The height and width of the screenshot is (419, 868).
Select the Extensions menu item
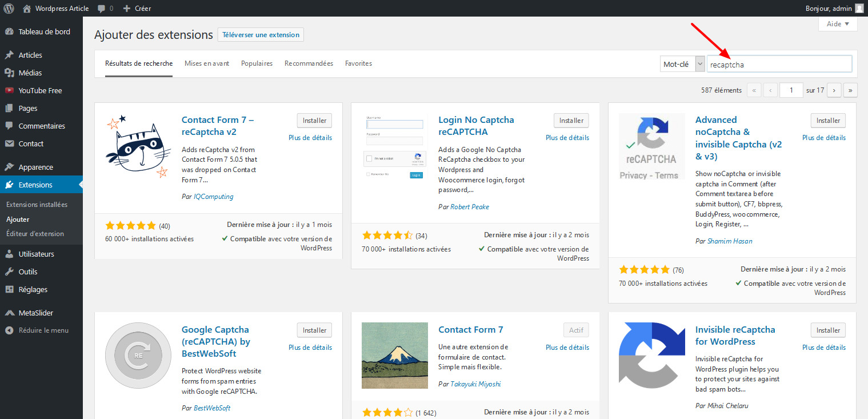coord(41,185)
